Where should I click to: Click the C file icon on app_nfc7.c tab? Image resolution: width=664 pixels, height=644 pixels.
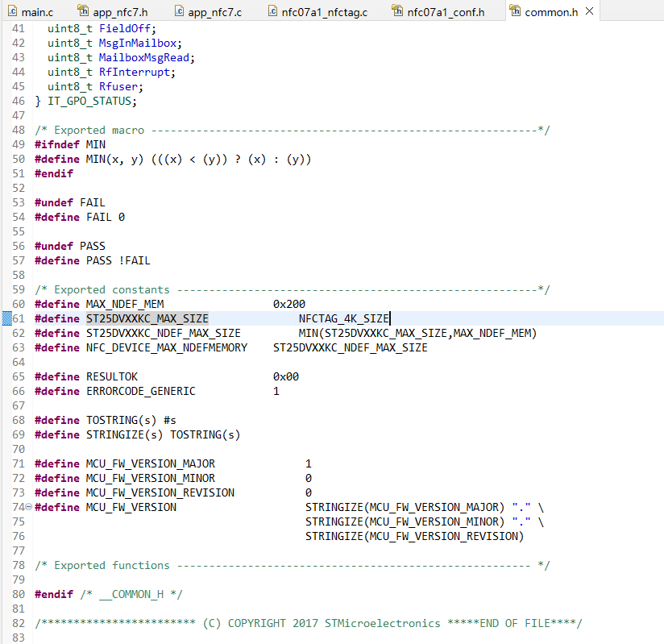[179, 11]
